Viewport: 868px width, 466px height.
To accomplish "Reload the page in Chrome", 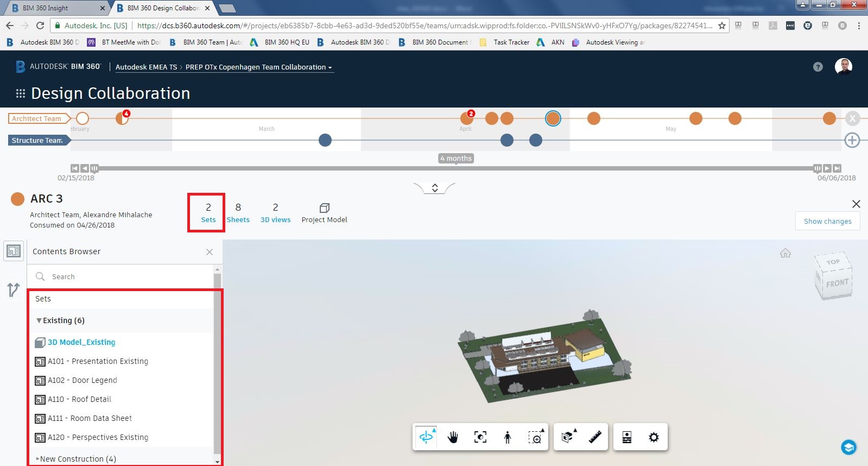I will 40,26.
